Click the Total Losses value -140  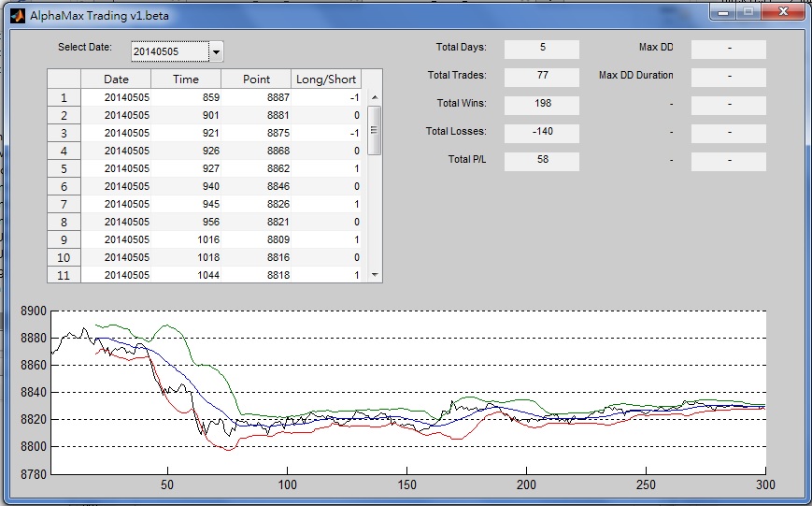tap(542, 133)
